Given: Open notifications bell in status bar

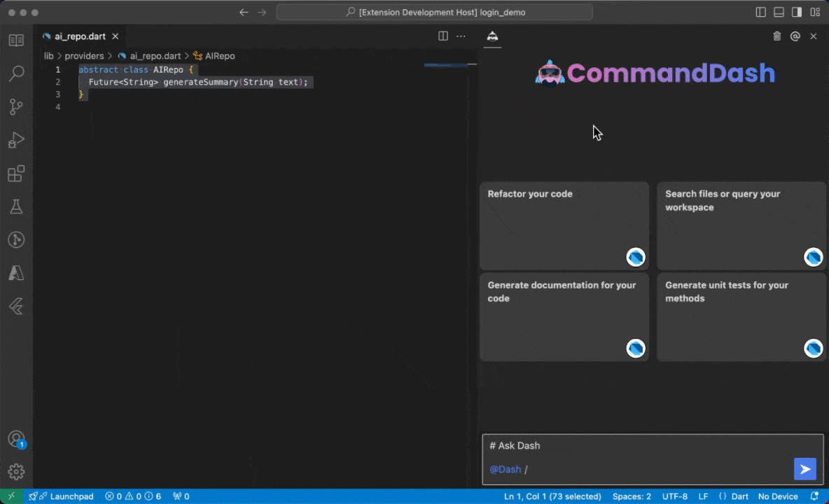Looking at the screenshot, I should click(x=815, y=496).
